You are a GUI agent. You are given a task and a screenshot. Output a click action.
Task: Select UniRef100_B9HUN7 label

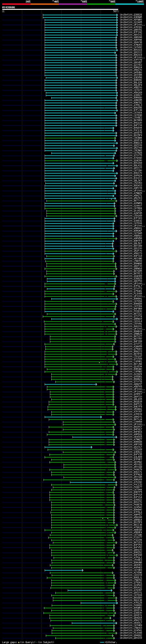[x=131, y=231]
